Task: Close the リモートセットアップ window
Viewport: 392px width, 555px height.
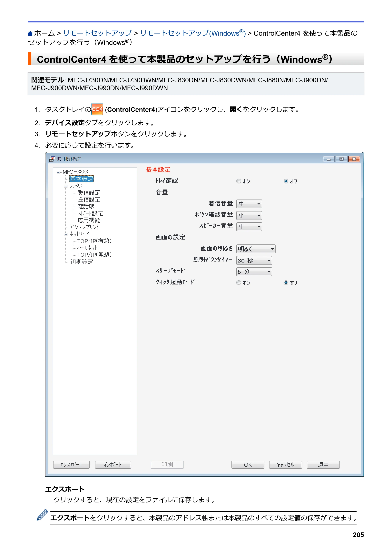Action: click(x=354, y=159)
